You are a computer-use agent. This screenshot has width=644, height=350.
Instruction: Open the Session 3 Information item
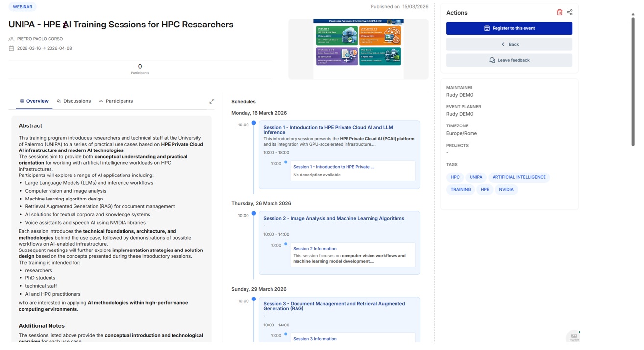coord(315,339)
